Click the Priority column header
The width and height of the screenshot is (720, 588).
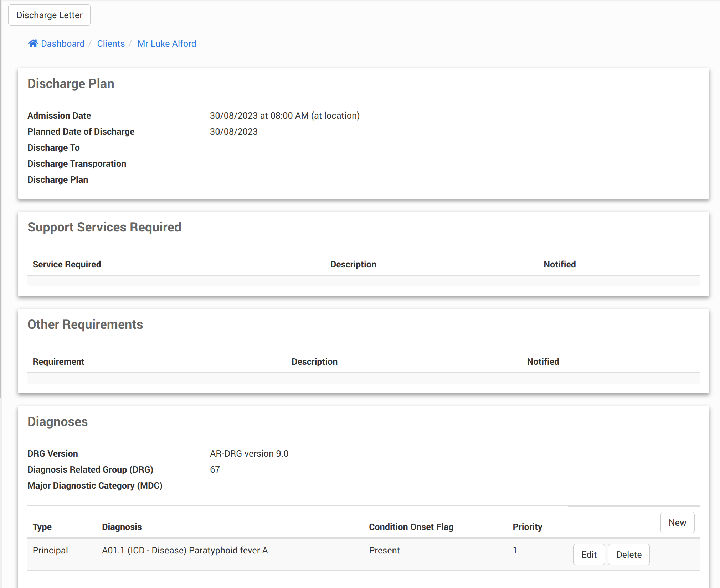[x=527, y=527]
